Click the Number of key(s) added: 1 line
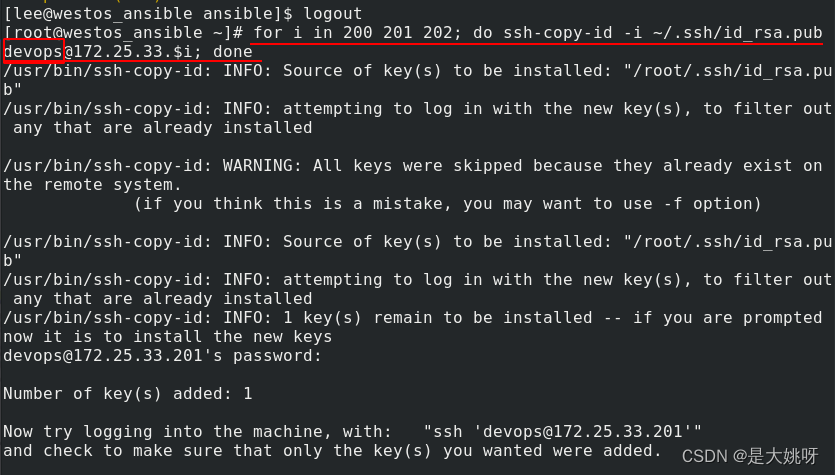This screenshot has height=475, width=835. 128,394
